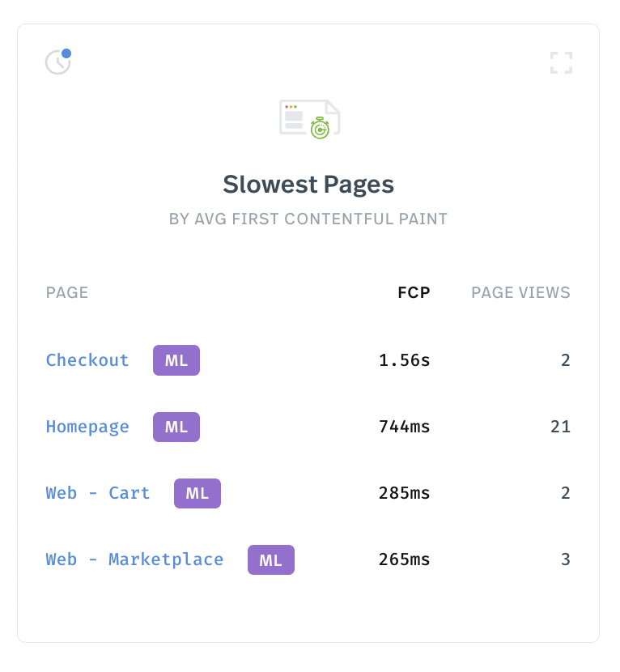Click the ML badge beside Web - Marketplace
Viewport: 620px width, 672px height.
pyautogui.click(x=271, y=559)
